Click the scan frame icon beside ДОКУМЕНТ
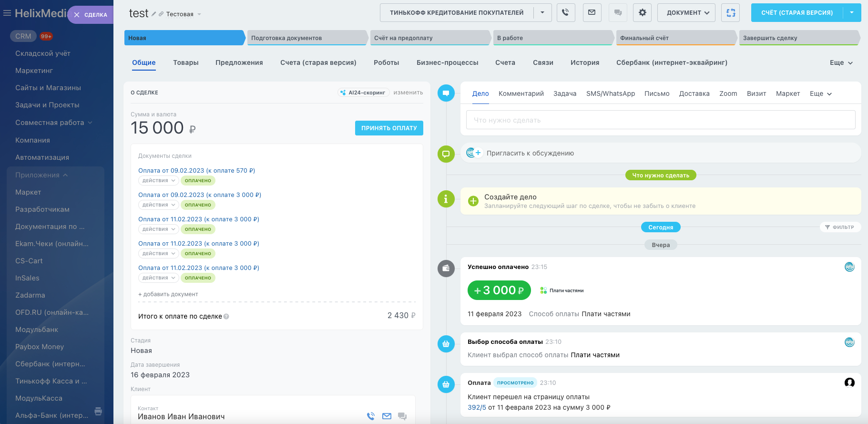The width and height of the screenshot is (868, 424). (731, 12)
